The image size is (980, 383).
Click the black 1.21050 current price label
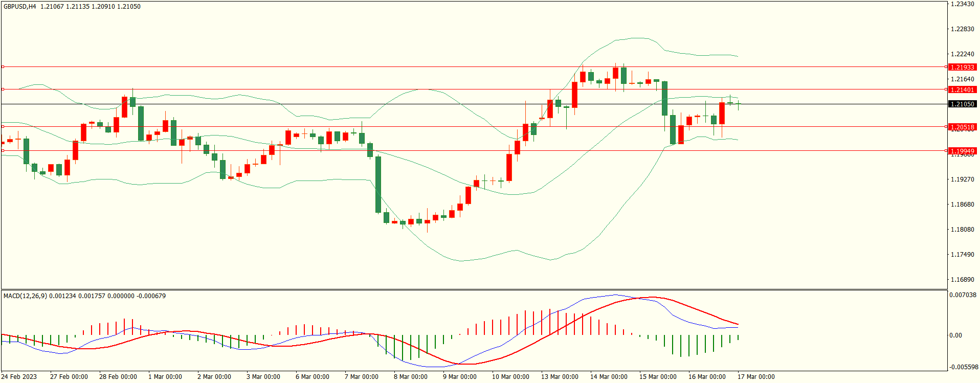(x=962, y=104)
